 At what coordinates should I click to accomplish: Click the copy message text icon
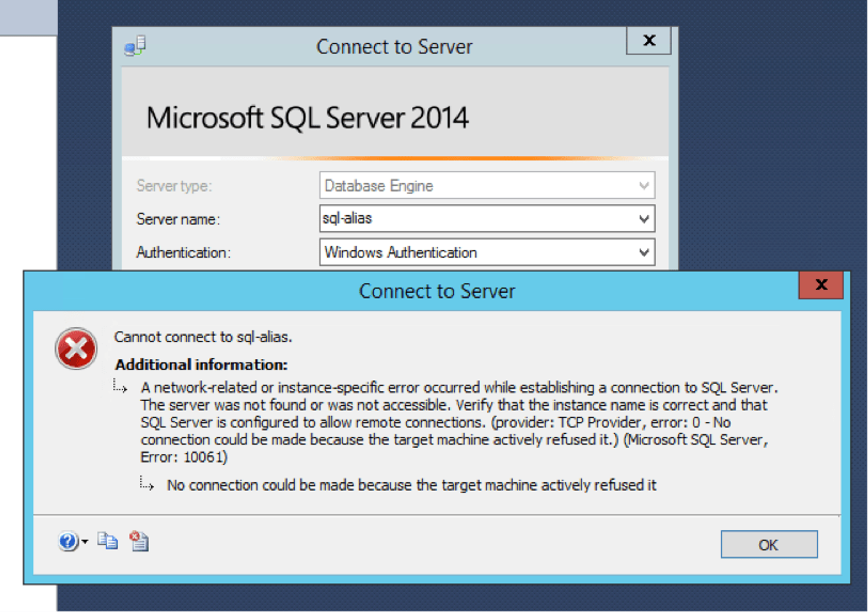click(x=108, y=541)
